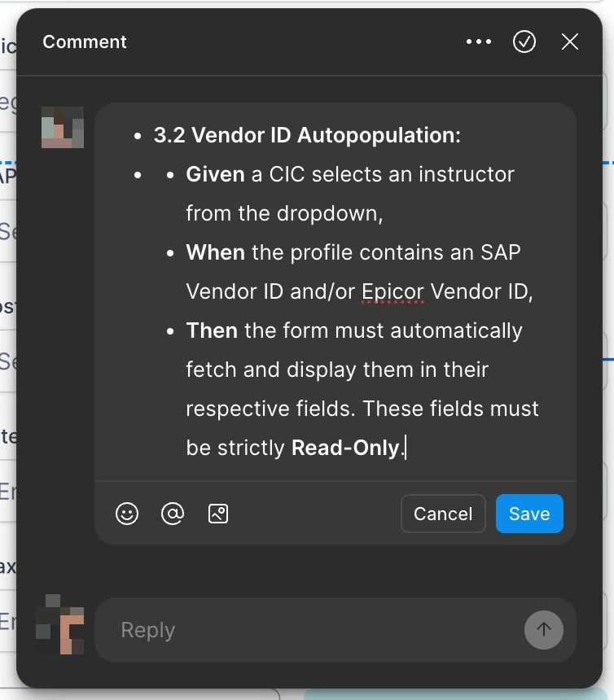Click the 'Comment' panel title
This screenshot has width=614, height=700.
[85, 42]
